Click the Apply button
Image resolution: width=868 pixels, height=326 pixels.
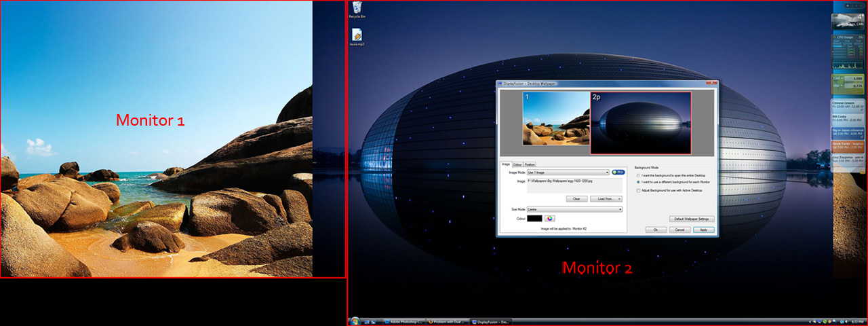[703, 230]
